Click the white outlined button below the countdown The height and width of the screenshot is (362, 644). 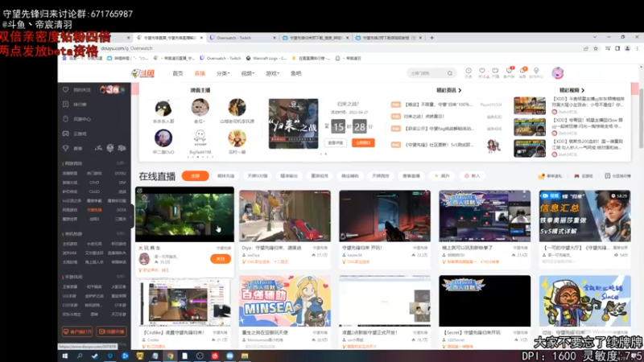[336, 143]
